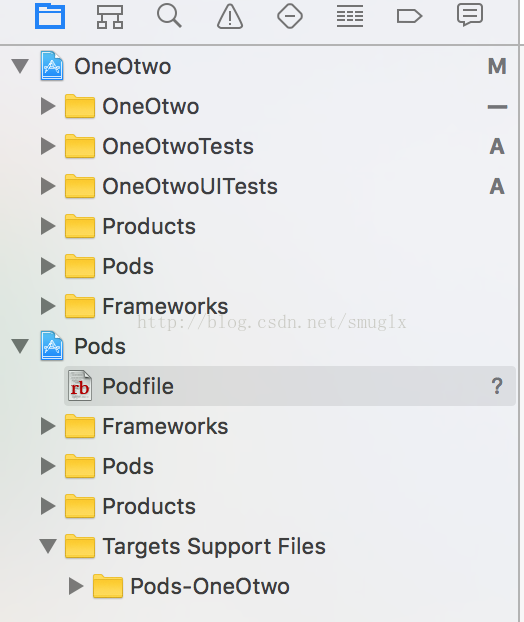Click the M status badge for OneOtwo
The image size is (524, 622).
pyautogui.click(x=497, y=66)
